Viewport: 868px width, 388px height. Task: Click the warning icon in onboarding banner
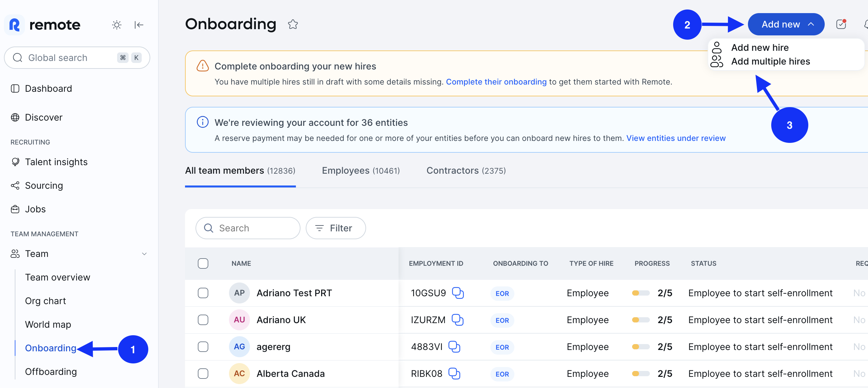click(202, 66)
